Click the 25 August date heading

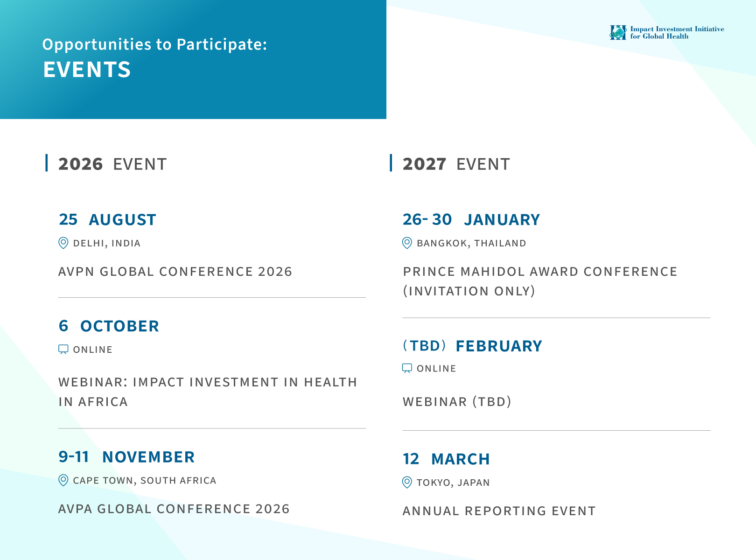pos(107,219)
